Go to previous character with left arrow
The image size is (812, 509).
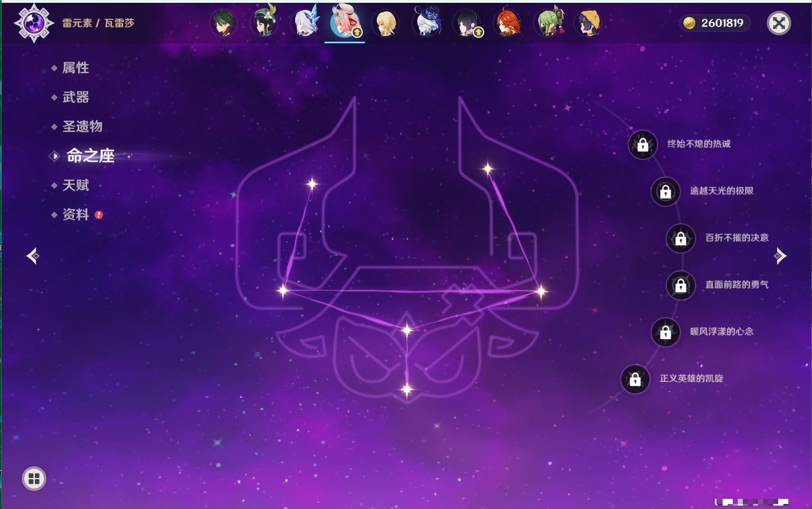33,256
